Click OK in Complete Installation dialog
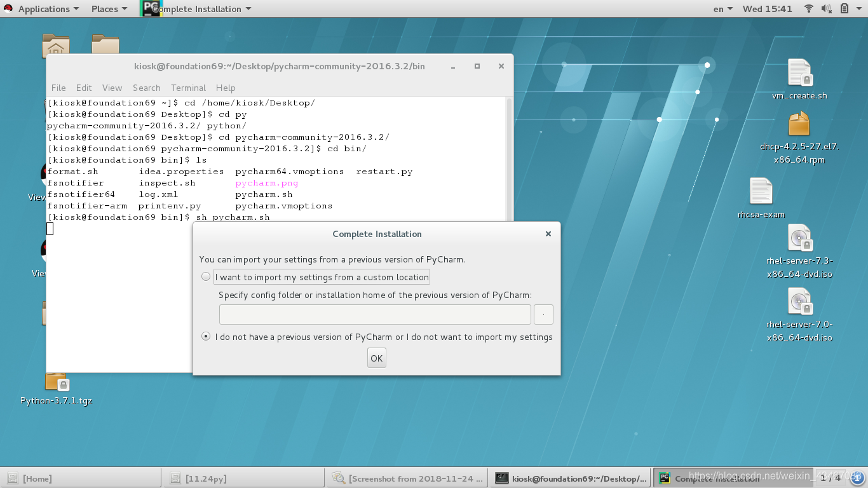 tap(377, 358)
